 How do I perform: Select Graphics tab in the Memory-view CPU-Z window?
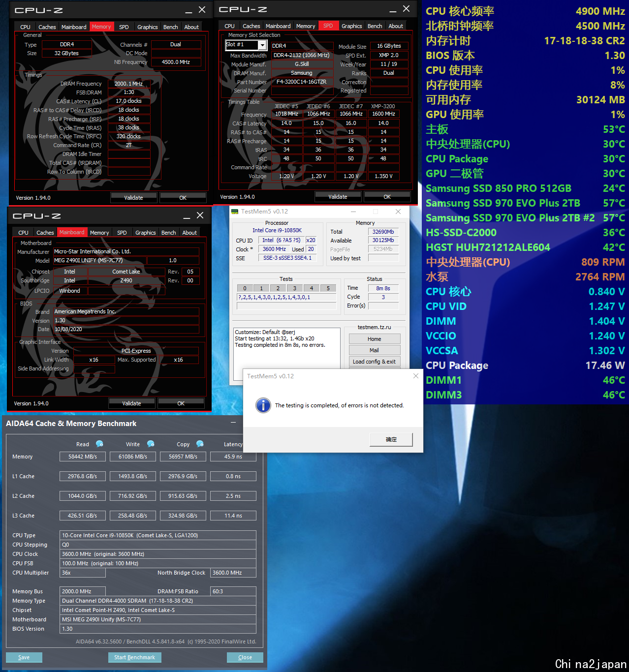click(x=148, y=27)
